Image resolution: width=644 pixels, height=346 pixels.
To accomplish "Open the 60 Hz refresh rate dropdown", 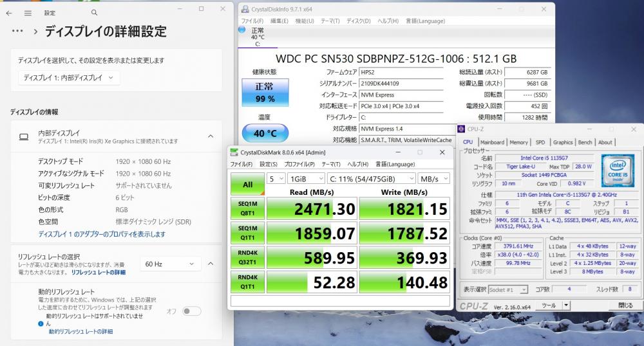I will (x=171, y=264).
